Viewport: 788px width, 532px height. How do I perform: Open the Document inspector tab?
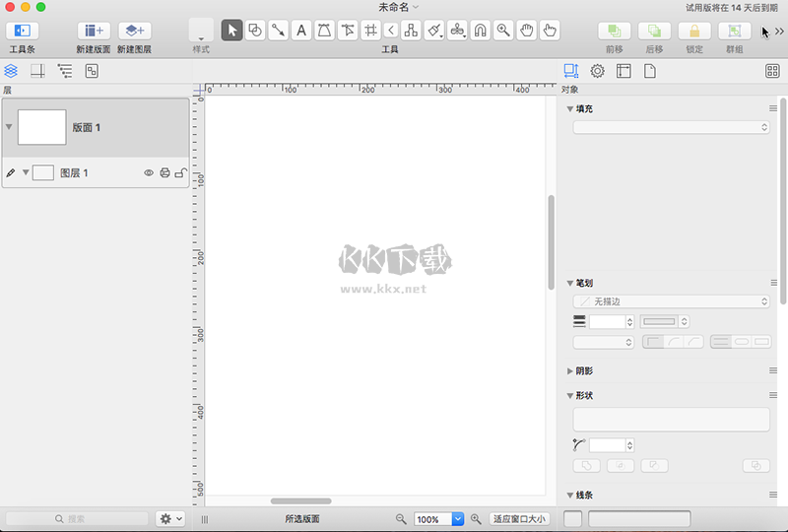coord(650,71)
